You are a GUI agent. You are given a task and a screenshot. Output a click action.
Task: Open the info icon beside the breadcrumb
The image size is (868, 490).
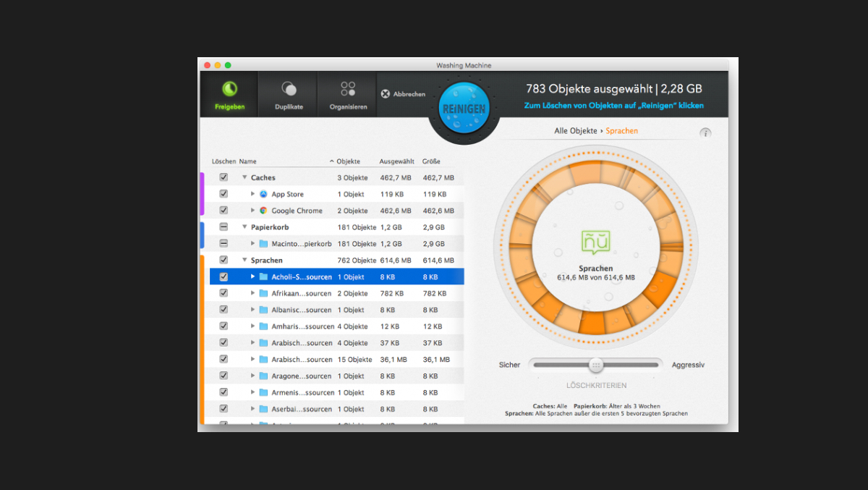(705, 132)
